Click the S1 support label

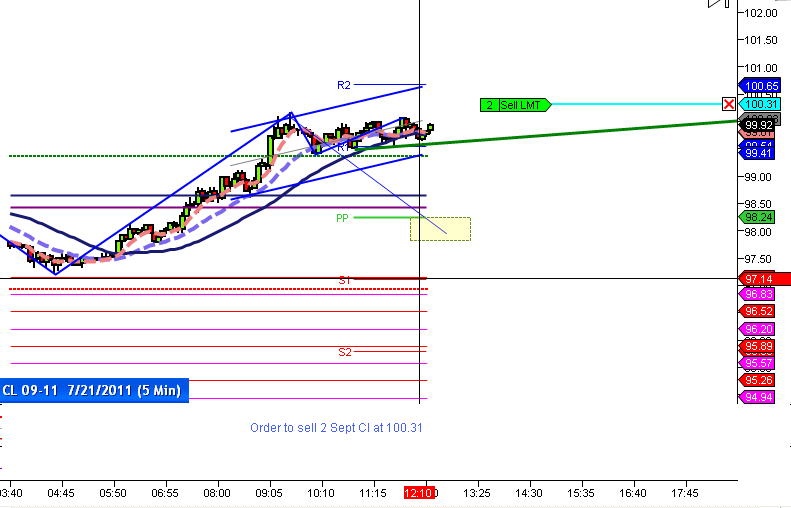pyautogui.click(x=345, y=280)
